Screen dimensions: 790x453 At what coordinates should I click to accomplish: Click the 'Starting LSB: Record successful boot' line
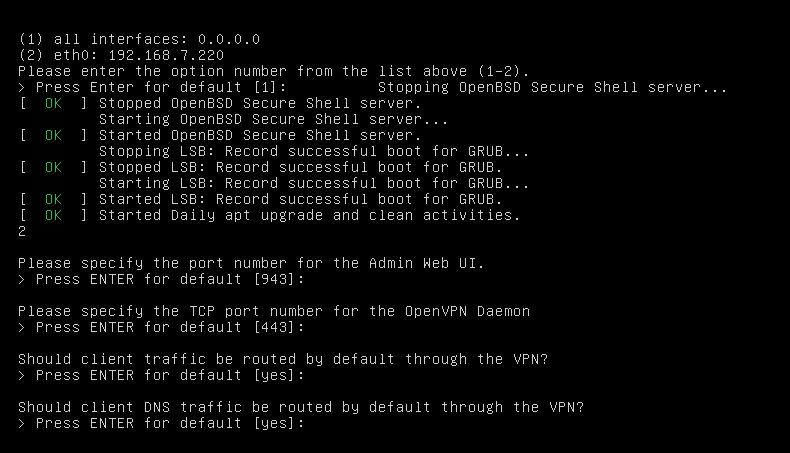coord(314,183)
